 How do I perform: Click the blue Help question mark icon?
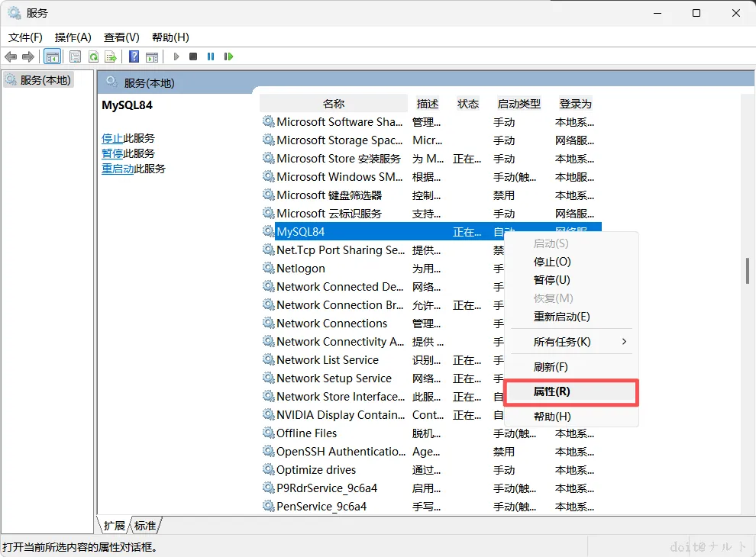point(134,57)
